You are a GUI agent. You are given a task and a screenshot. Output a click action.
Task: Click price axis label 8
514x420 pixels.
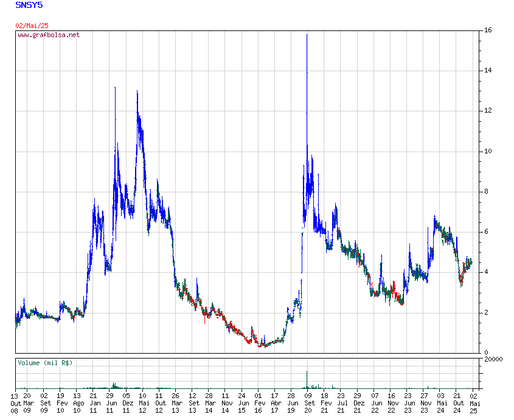[486, 192]
